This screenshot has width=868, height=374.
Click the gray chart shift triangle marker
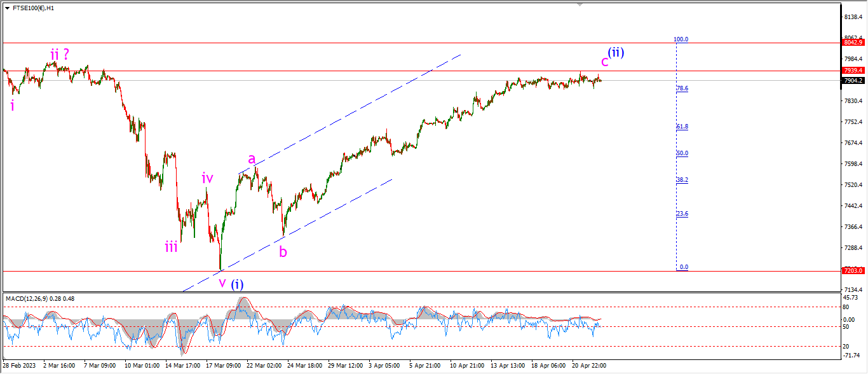pyautogui.click(x=579, y=4)
